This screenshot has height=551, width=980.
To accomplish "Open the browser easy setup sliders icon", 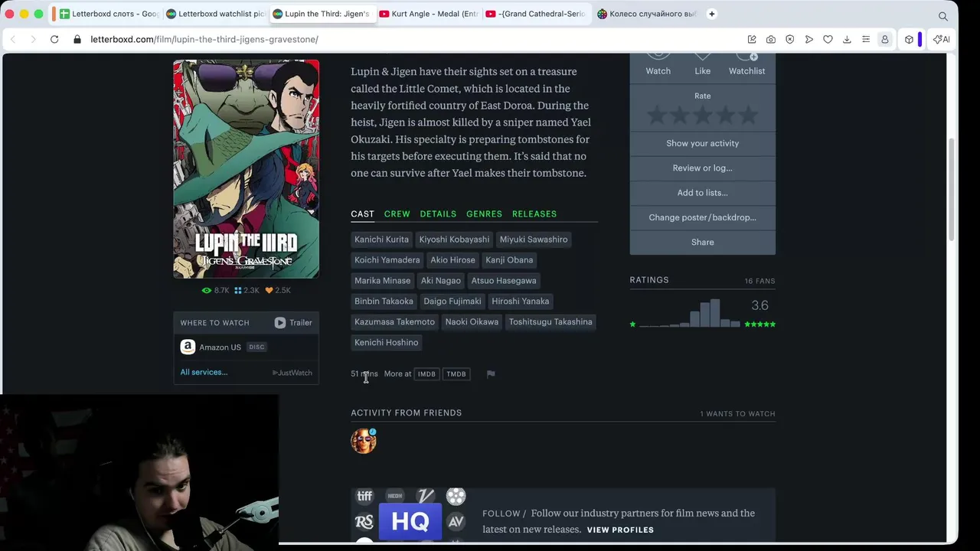I will pos(866,39).
